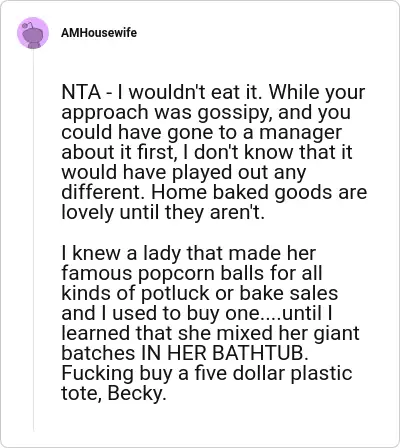This screenshot has height=448, width=400.
Task: Click the phrase 'lovely until they aren't'
Action: pos(161,212)
